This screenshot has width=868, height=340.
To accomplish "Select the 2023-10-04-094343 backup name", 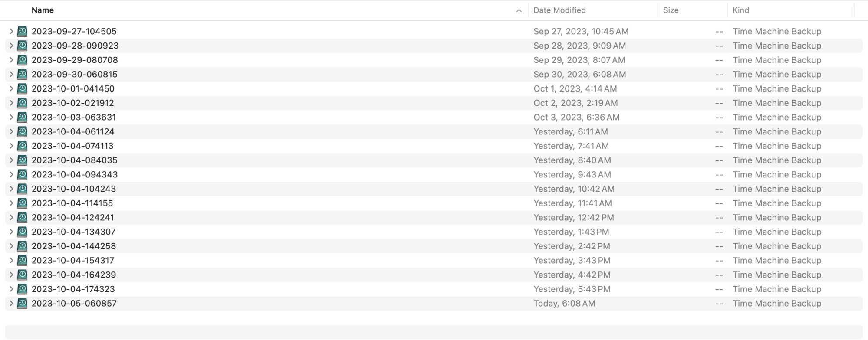I will (75, 174).
